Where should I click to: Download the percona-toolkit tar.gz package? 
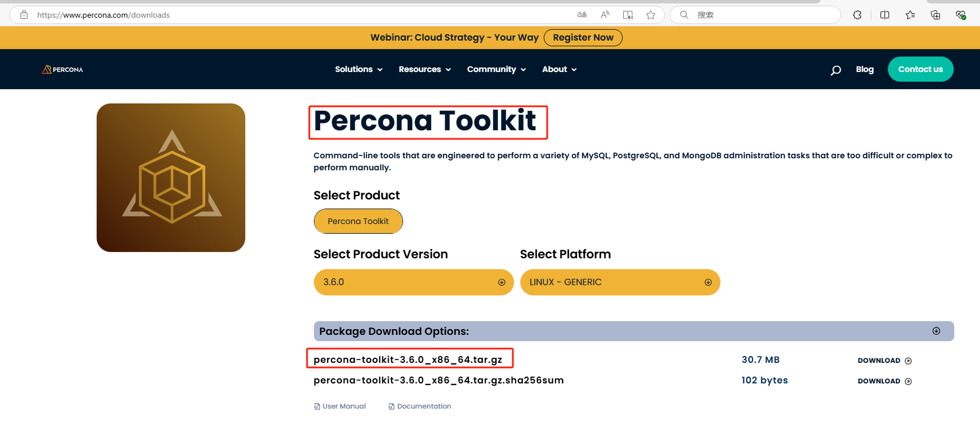click(885, 361)
